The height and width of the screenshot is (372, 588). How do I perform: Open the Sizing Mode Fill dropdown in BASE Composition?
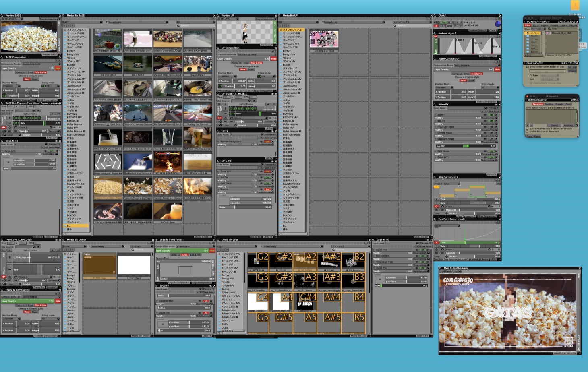(53, 86)
